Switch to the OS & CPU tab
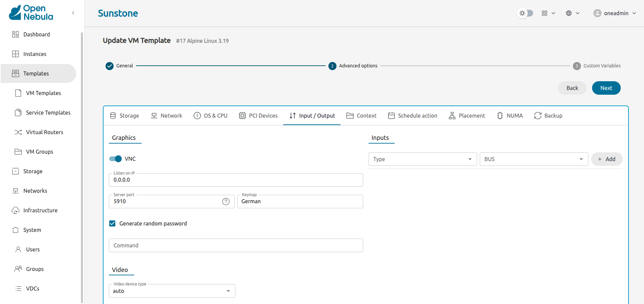644x304 pixels. pos(210,116)
